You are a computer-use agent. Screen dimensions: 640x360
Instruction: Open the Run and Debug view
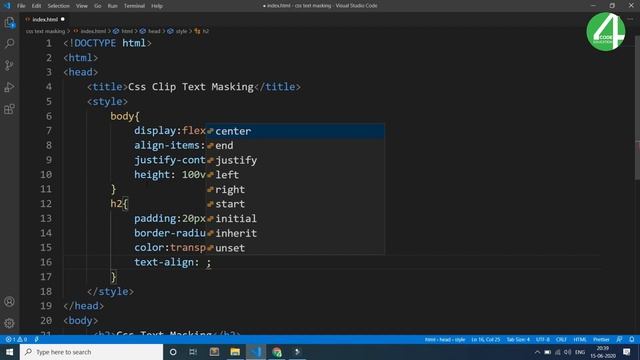pos(9,87)
